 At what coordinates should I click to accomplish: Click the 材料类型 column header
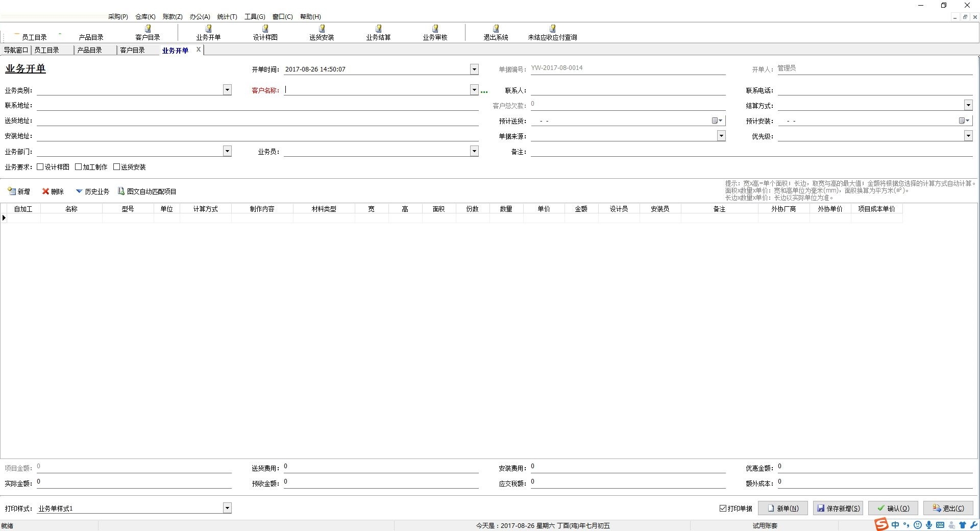324,209
